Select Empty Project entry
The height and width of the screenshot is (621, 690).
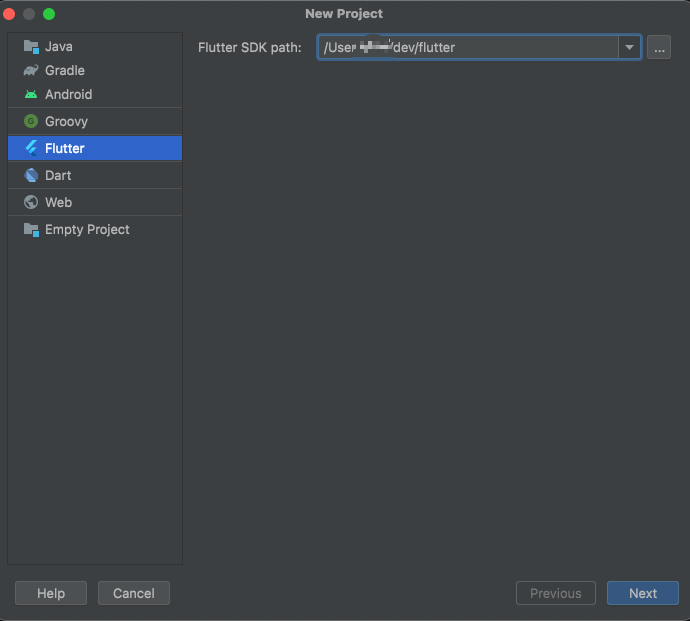[95, 230]
